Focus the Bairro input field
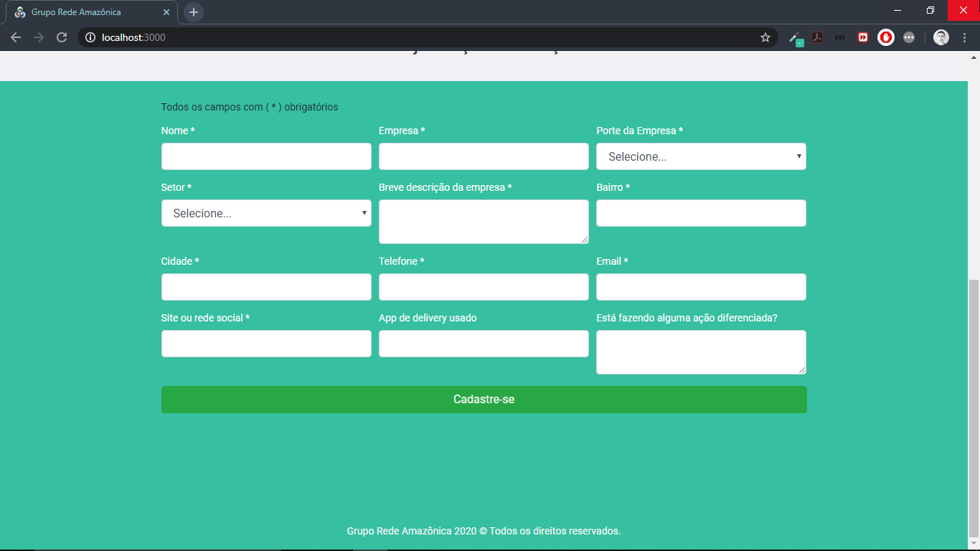 pos(701,213)
